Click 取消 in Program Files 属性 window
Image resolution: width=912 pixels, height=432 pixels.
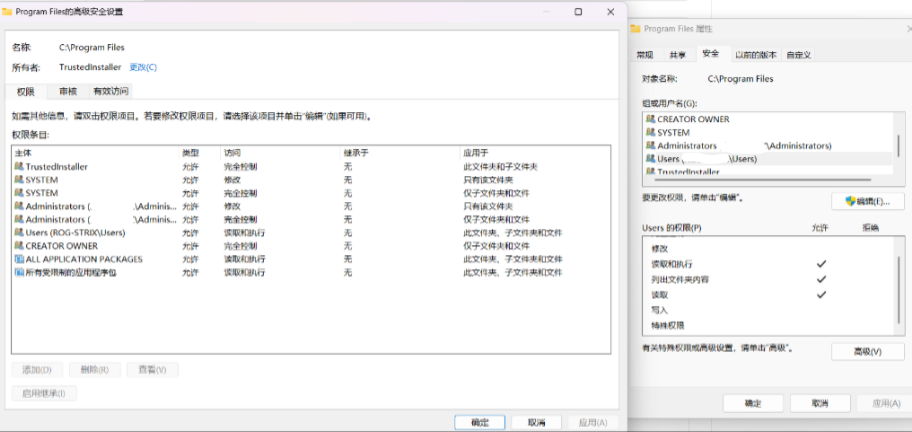(820, 404)
